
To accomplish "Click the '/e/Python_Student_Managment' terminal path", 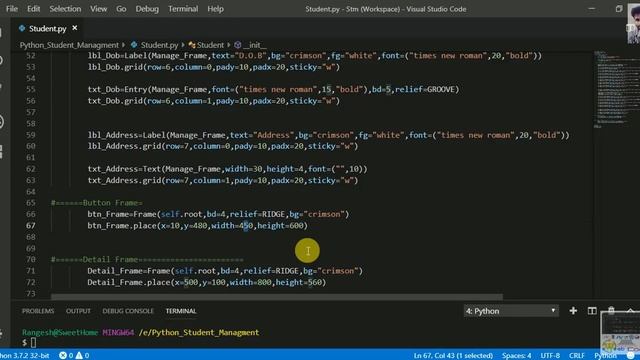I will click(199, 332).
